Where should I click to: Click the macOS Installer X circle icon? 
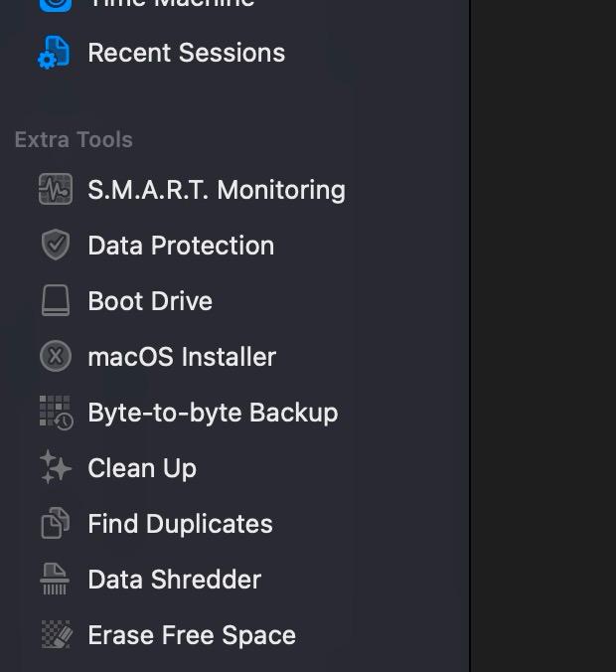pos(56,357)
